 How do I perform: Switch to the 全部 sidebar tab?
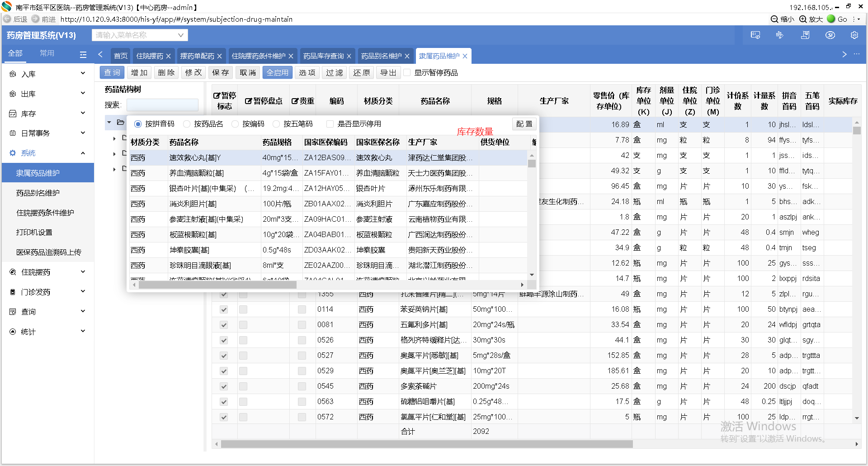pos(15,53)
